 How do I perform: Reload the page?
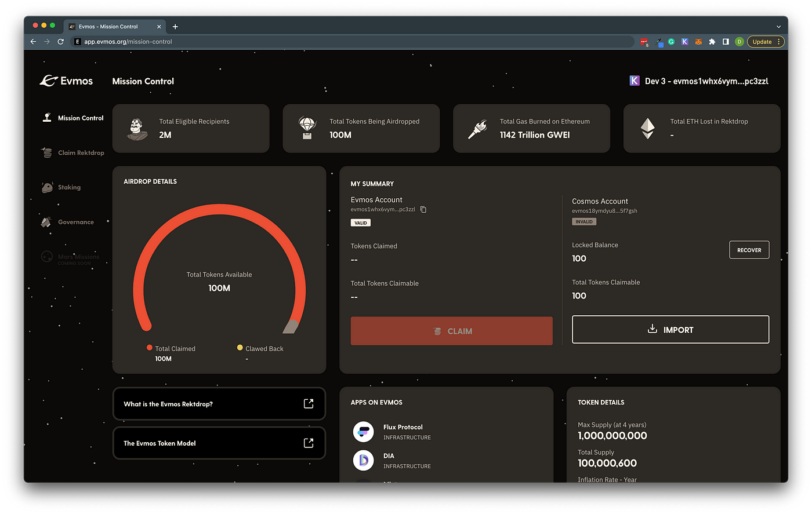60,42
